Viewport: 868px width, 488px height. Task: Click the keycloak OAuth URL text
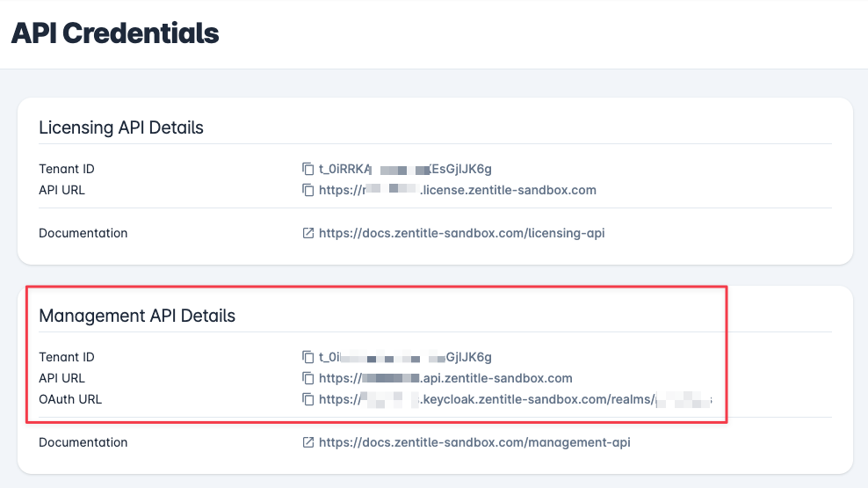click(516, 399)
